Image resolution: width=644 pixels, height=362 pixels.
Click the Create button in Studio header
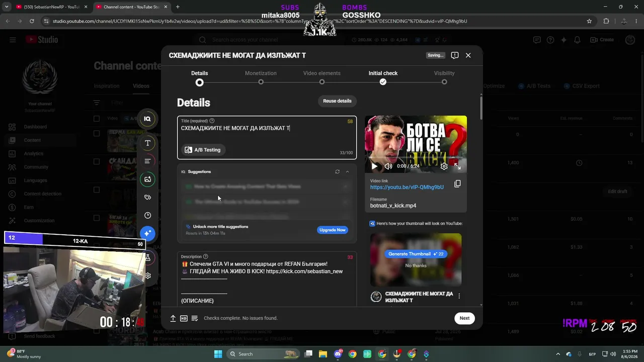(602, 40)
